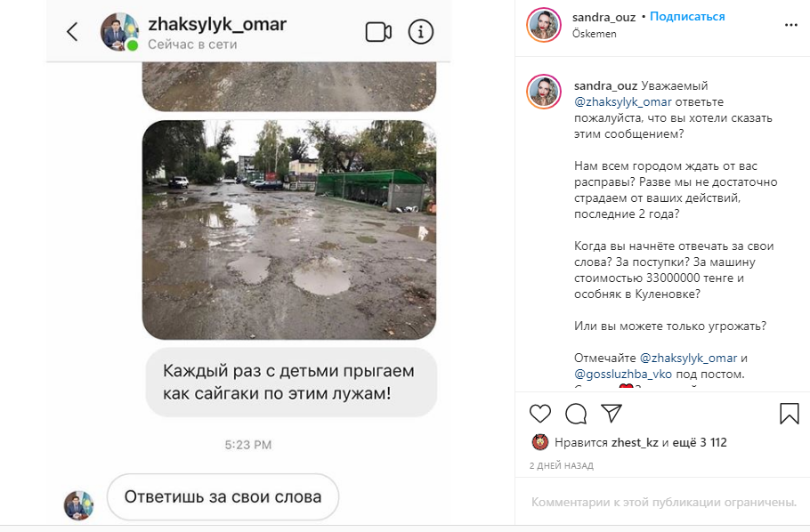Viewport: 810px width, 532px height.
Task: View the list of 3 112 other likes
Action: (x=701, y=443)
